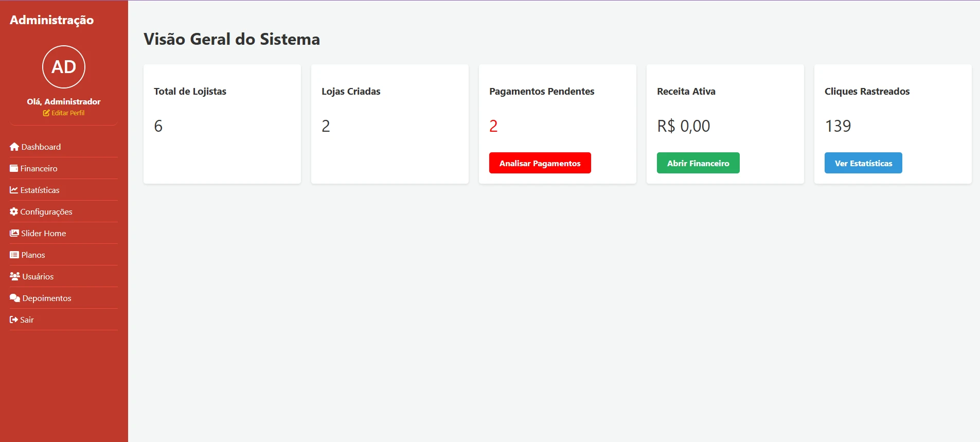
Task: Click the Planos list icon
Action: (x=14, y=255)
